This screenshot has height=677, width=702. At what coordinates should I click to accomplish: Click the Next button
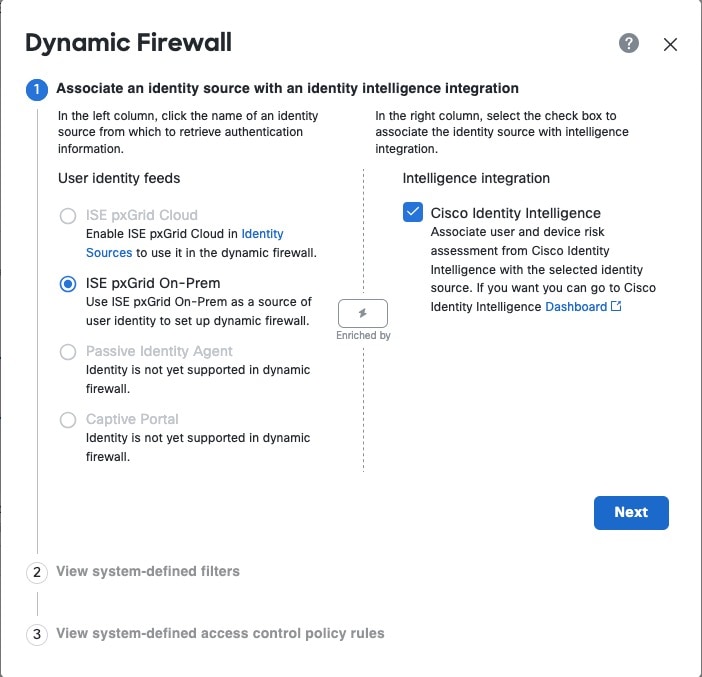630,512
